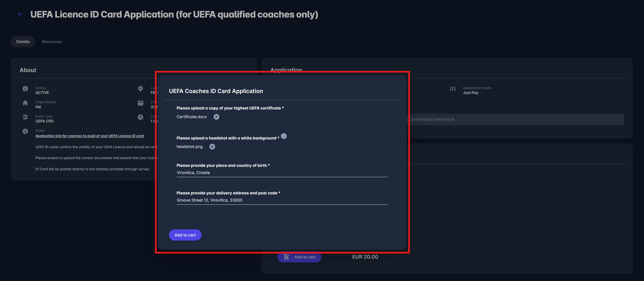
Task: Edit the place and country of birth field
Action: pos(282,173)
